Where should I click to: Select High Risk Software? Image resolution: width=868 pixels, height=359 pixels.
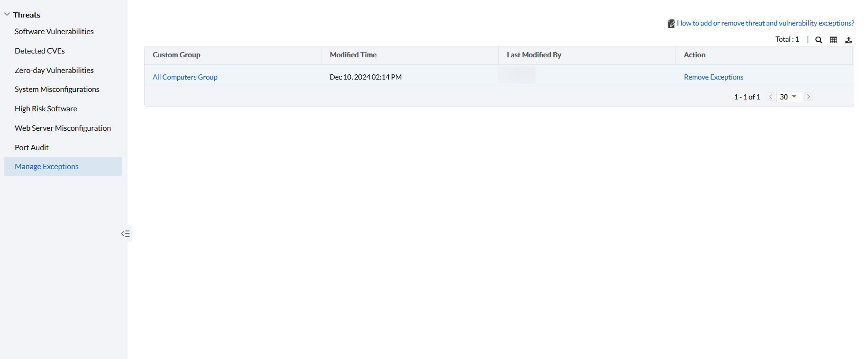(46, 108)
